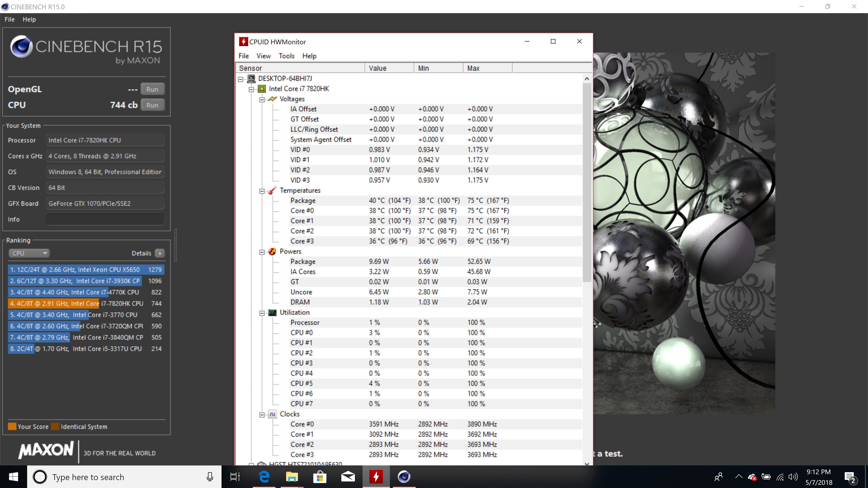
Task: Click the HWMonitor lightning logo in title bar
Action: (x=243, y=41)
